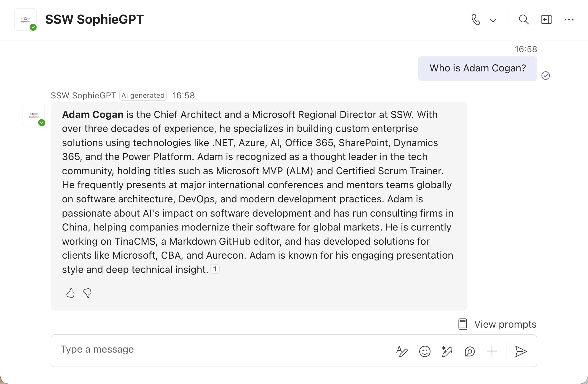This screenshot has height=384, width=588.
Task: Click the pop-out panel icon in header
Action: pyautogui.click(x=546, y=20)
